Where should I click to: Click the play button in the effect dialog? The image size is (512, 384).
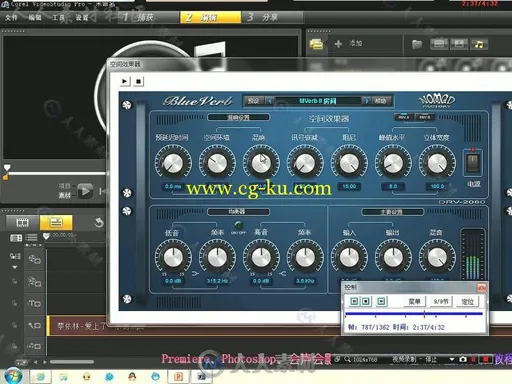point(125,81)
